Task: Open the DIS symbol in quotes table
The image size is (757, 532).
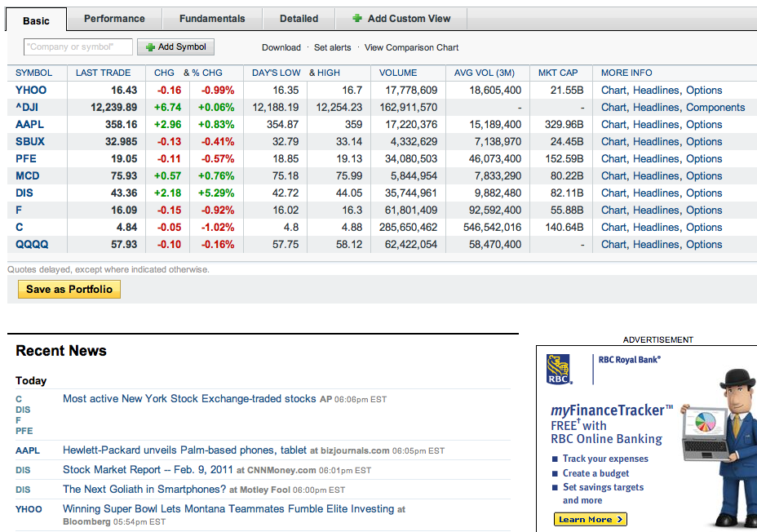Action: coord(24,193)
